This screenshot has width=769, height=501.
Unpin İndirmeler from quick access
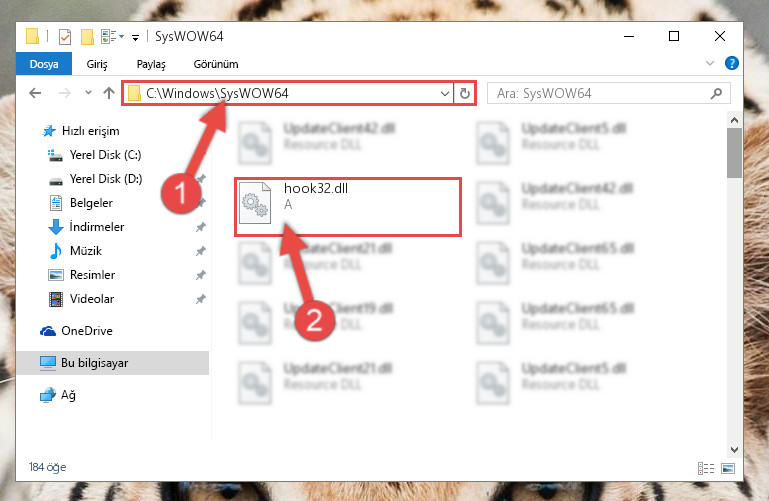(201, 227)
